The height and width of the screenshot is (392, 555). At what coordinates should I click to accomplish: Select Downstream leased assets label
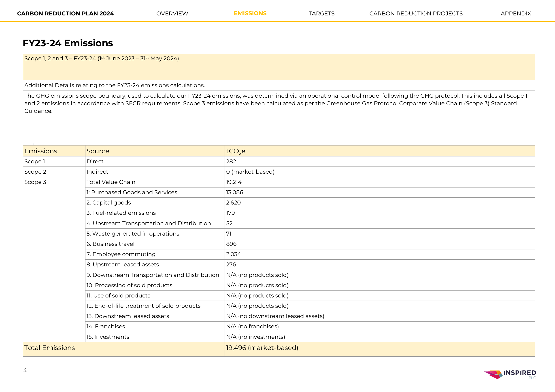(128, 316)
